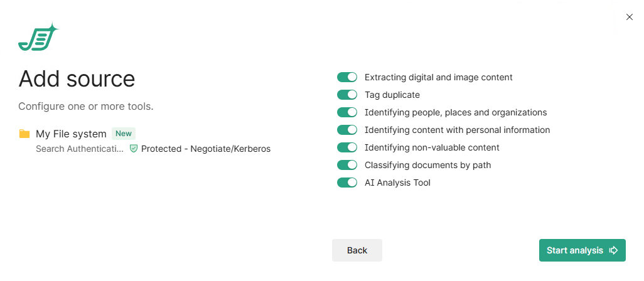Switch off the AI Analysis Tool

347,183
